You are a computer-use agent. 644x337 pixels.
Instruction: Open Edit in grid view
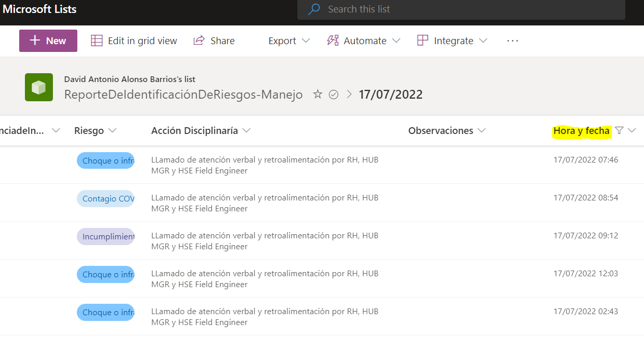click(134, 41)
